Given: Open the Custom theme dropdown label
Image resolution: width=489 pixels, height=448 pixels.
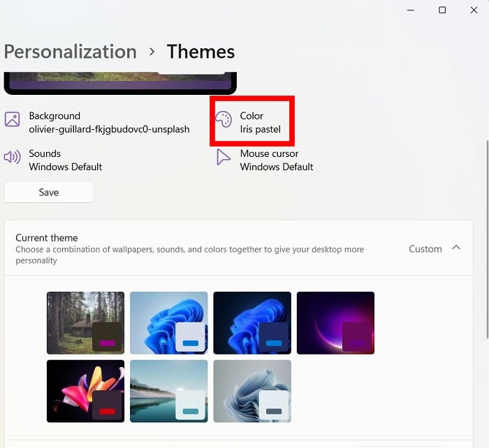Looking at the screenshot, I should (x=425, y=249).
